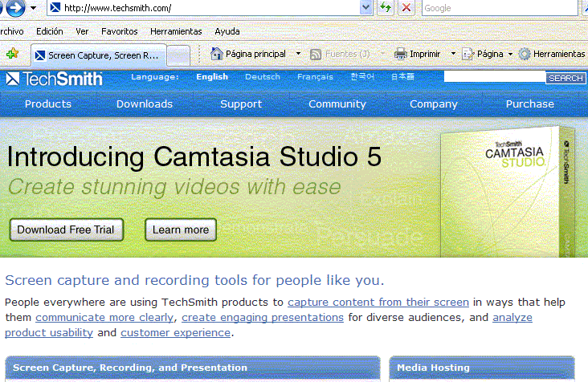The image size is (588, 382).
Task: Click 'Screen Capture, Recording, and Presentation' header
Action: 193,368
